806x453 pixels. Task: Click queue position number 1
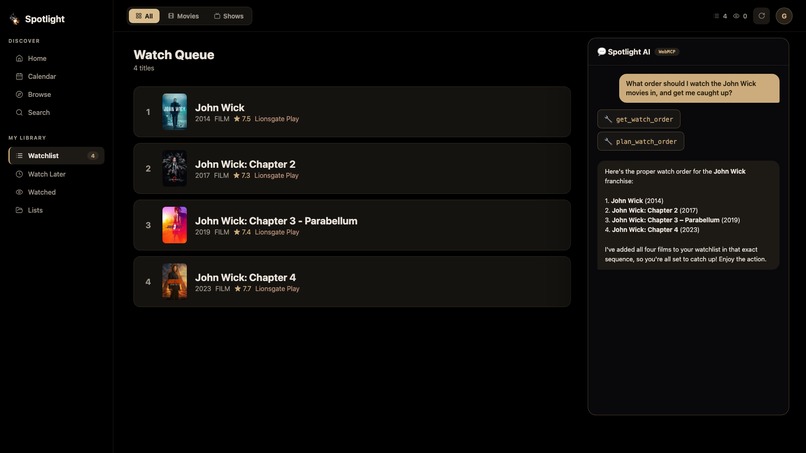pyautogui.click(x=148, y=112)
